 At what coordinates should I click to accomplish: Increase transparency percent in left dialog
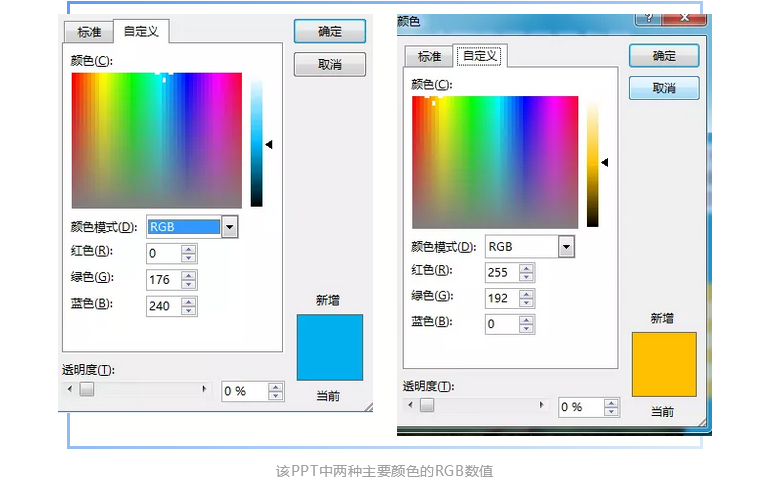pos(276,387)
